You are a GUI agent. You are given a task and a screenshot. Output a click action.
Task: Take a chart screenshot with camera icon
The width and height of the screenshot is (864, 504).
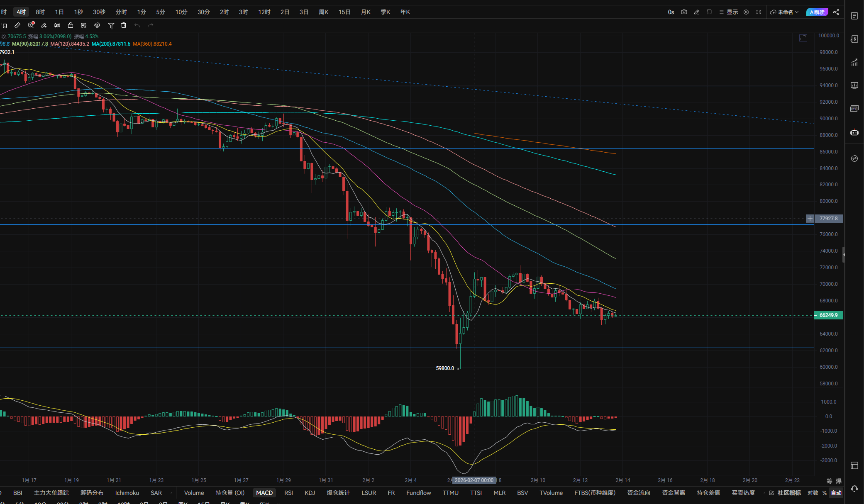click(684, 12)
